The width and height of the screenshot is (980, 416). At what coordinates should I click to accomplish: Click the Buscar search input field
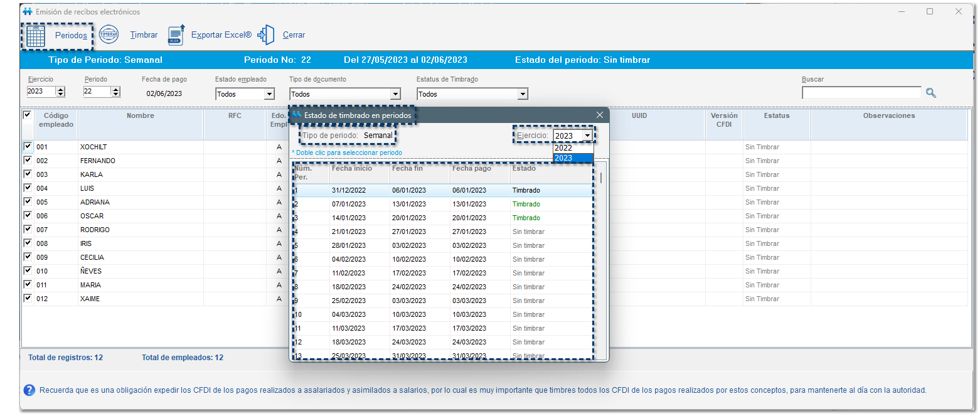click(x=861, y=93)
